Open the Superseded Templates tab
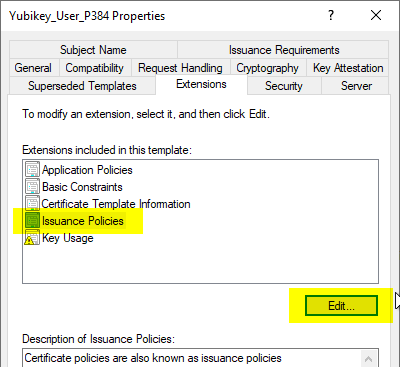 click(x=82, y=86)
